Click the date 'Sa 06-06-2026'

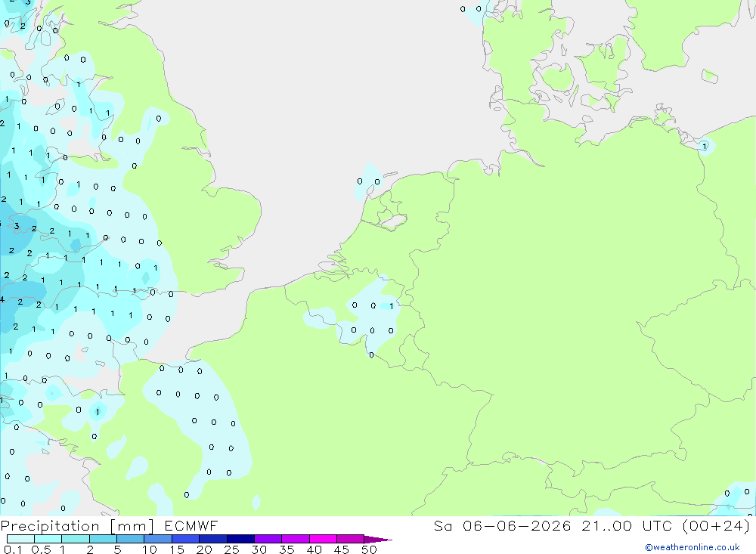tap(503, 525)
